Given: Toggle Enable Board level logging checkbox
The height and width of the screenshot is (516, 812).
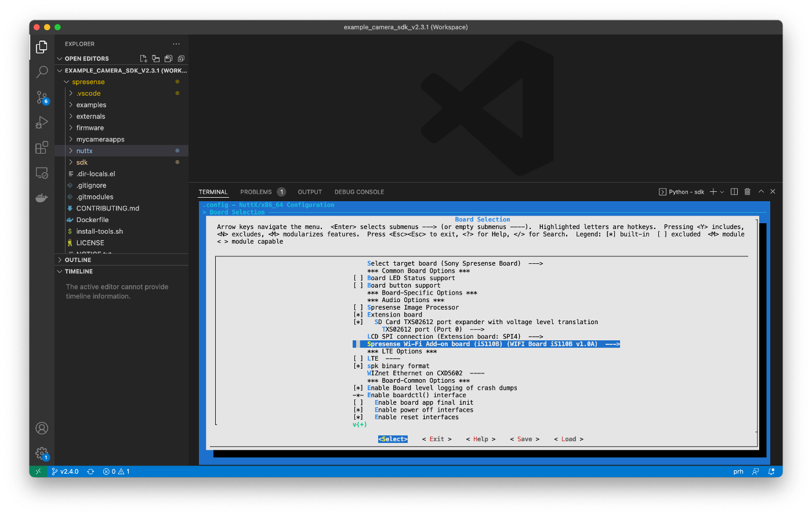Looking at the screenshot, I should click(358, 388).
